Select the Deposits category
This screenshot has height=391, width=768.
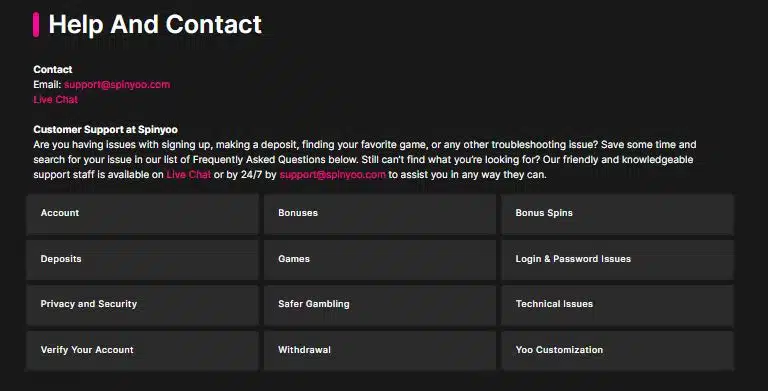[x=142, y=259]
